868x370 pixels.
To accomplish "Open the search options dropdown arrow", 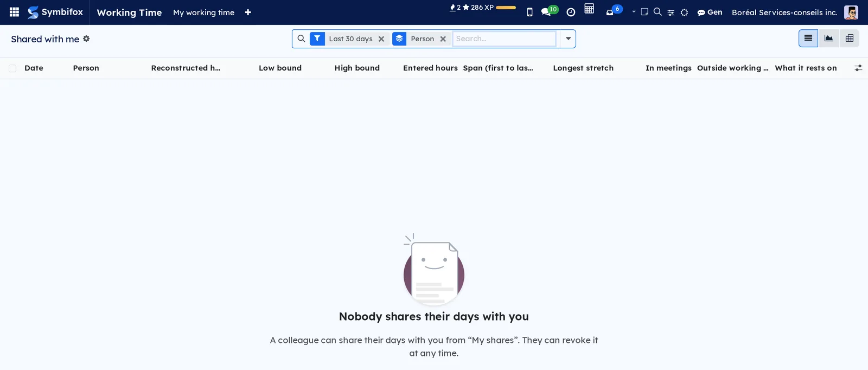I will 568,39.
